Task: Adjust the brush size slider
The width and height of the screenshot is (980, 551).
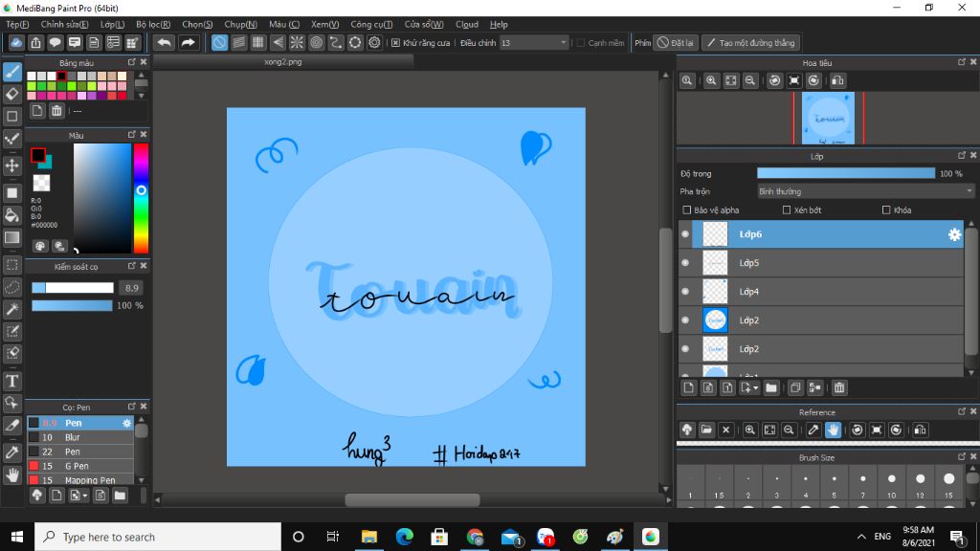Action: (x=73, y=288)
